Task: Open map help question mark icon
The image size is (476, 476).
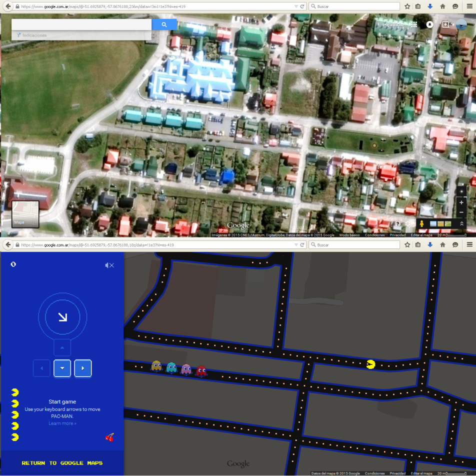Action: (x=397, y=224)
